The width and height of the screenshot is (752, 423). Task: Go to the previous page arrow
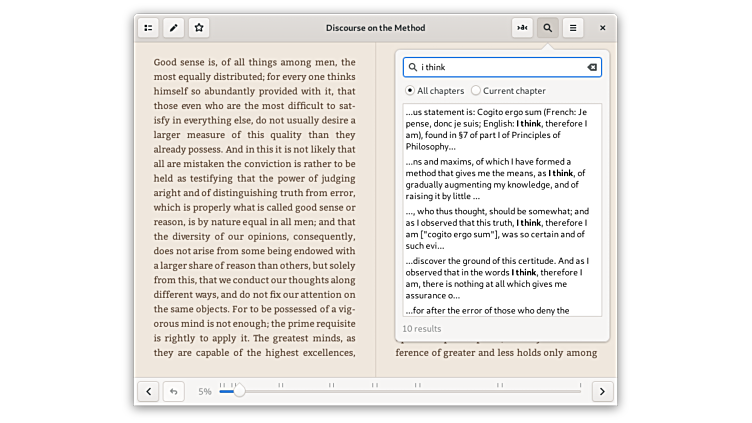coord(148,391)
